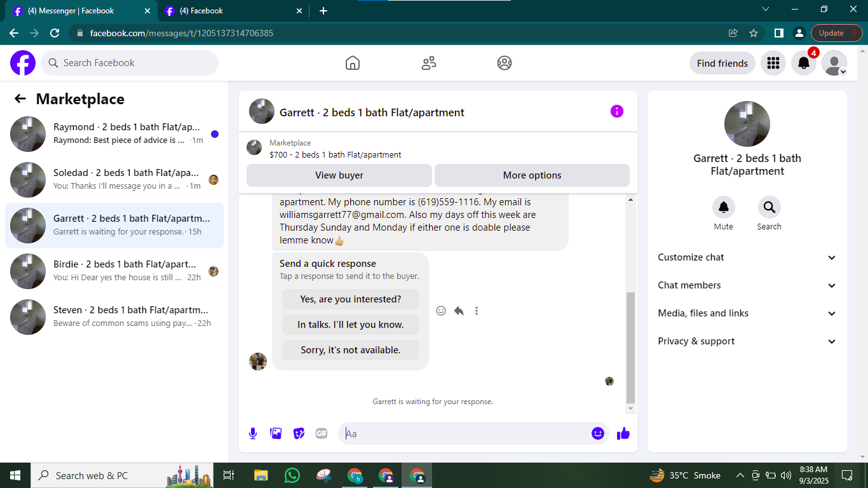Open the Windows Start menu
Screen dimensions: 868x488
coord(15,475)
